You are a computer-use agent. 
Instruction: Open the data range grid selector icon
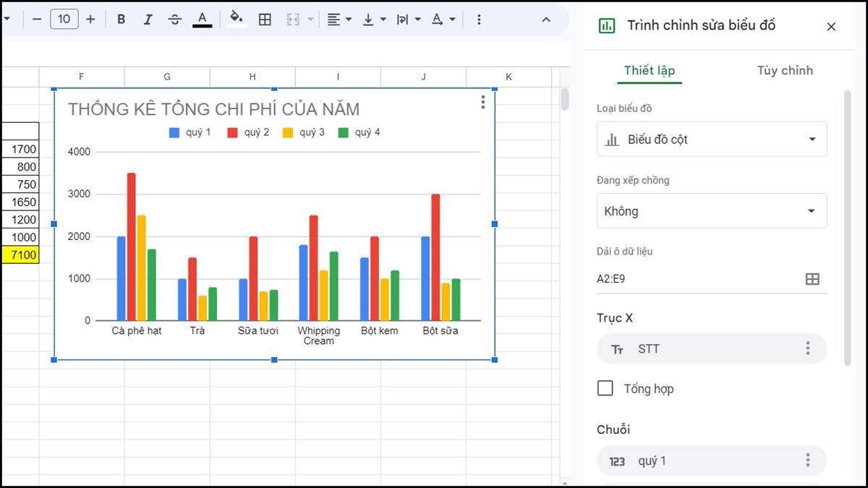click(812, 279)
